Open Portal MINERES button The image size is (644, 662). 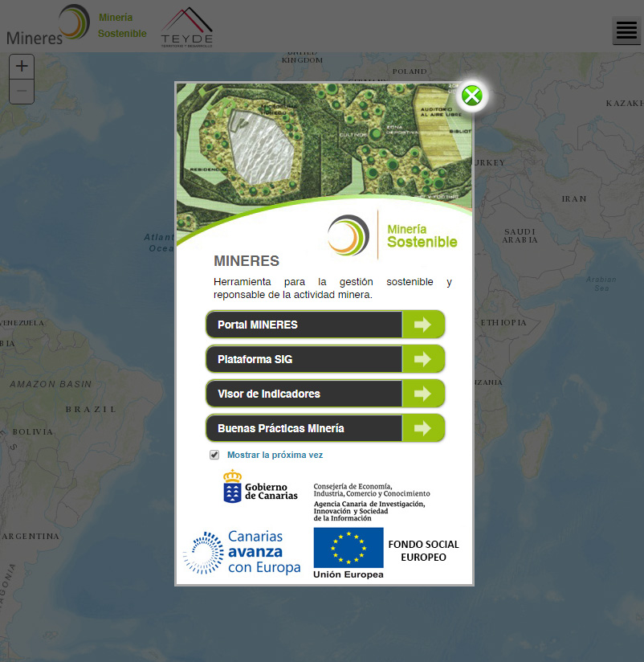coord(304,325)
